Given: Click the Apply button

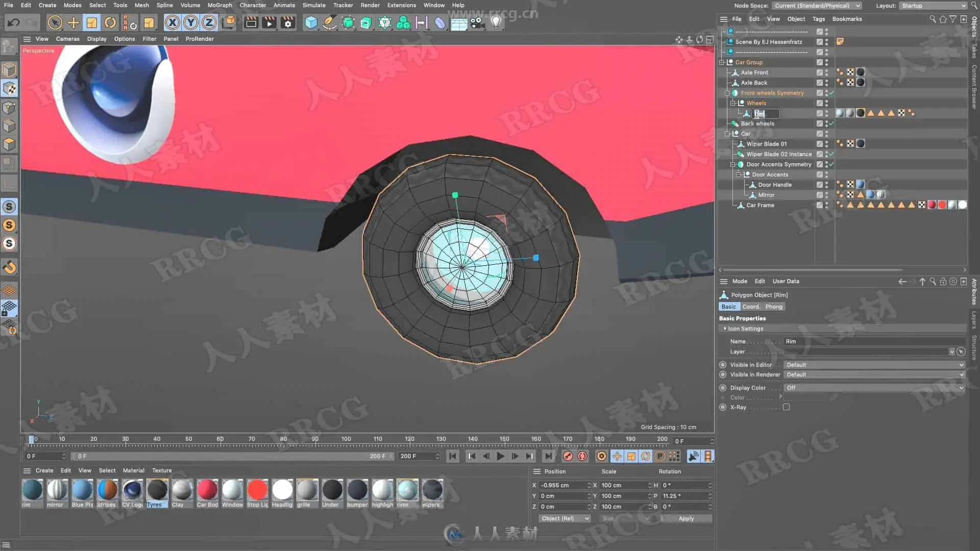Looking at the screenshot, I should tap(686, 518).
